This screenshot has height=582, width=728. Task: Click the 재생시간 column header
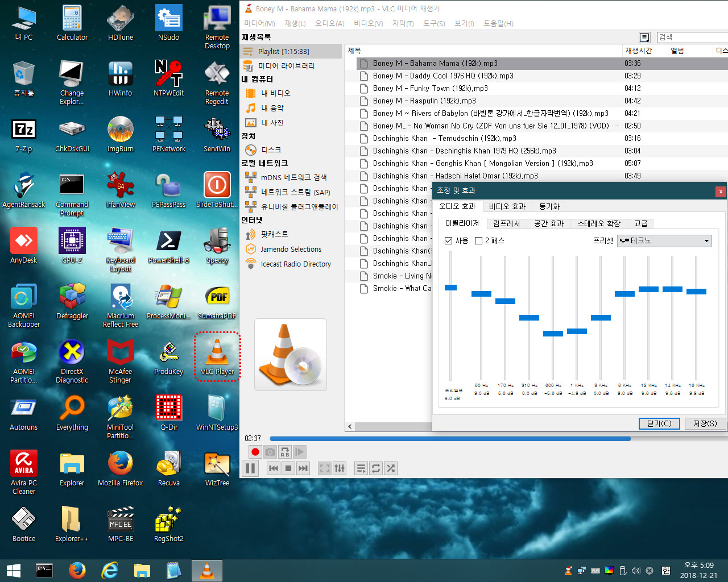pos(644,51)
